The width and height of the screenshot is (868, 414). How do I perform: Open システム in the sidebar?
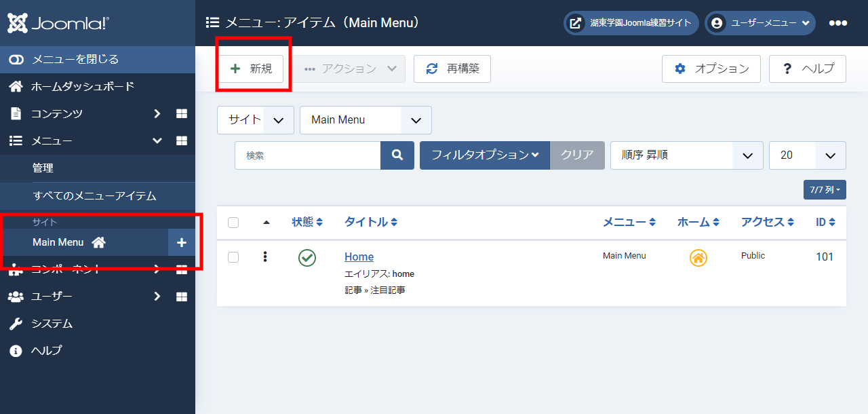52,324
